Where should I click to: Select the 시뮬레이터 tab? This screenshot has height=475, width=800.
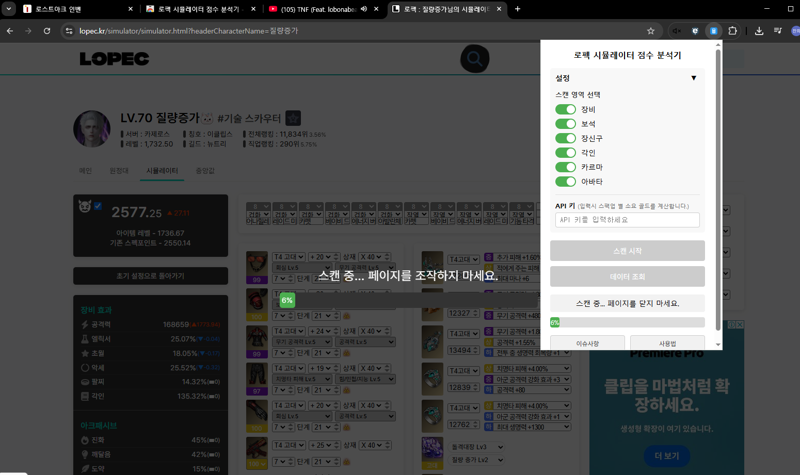click(162, 170)
